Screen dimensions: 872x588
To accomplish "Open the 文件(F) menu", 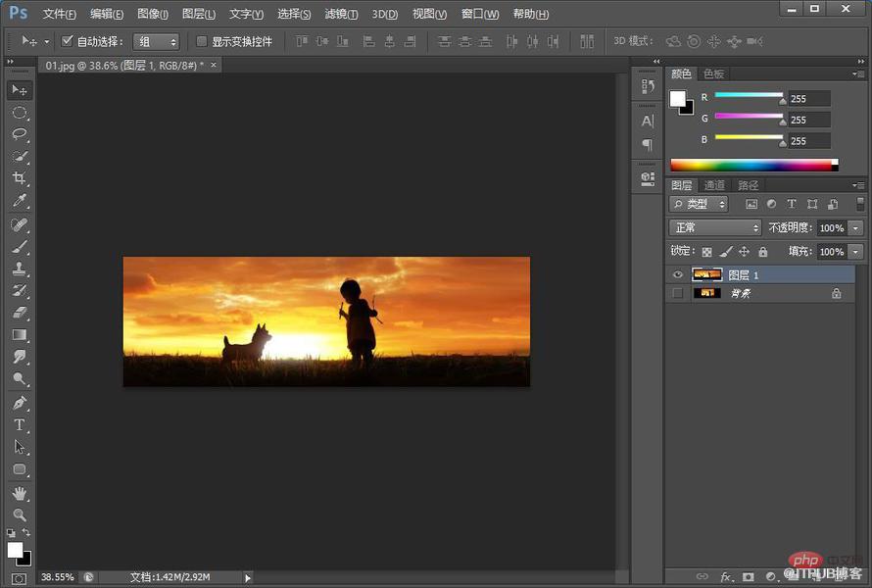I will [x=59, y=14].
